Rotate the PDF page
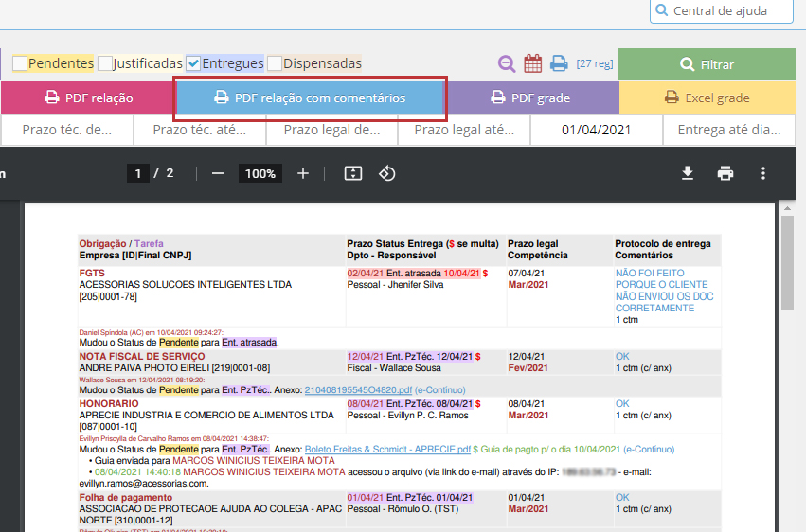 coord(386,173)
